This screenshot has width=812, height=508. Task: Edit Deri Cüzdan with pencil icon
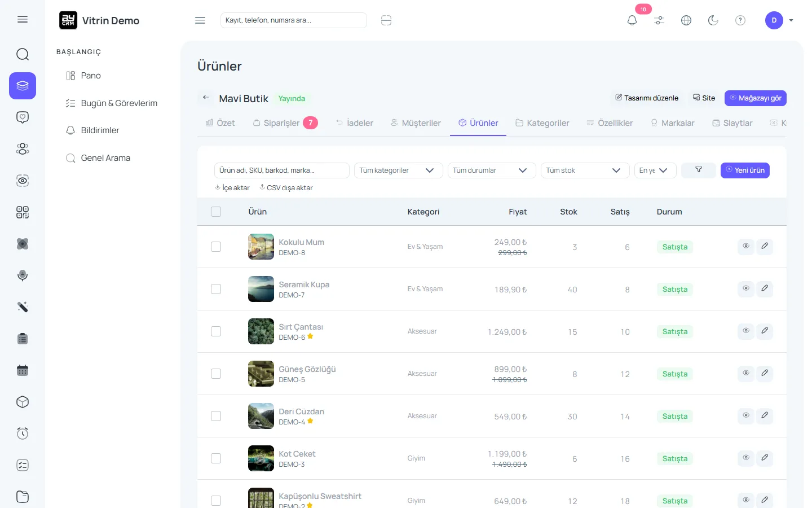point(765,415)
